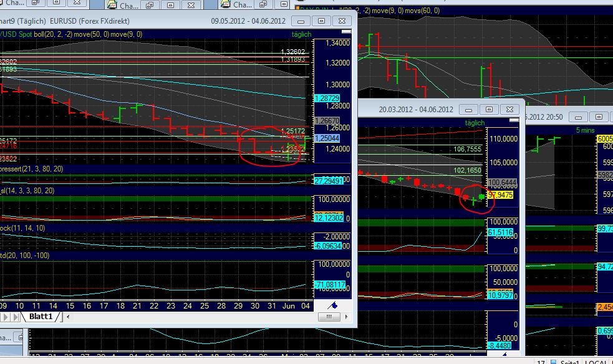Click the chart icon of third minimized Cha... window
This screenshot has width=613, height=364.
pos(226,4)
